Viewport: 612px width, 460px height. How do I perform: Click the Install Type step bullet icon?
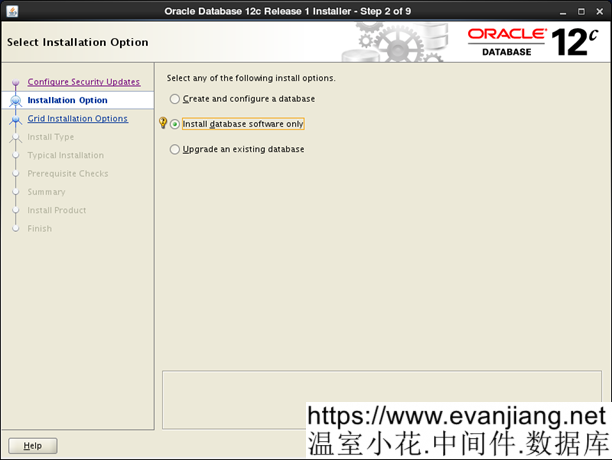pos(15,138)
